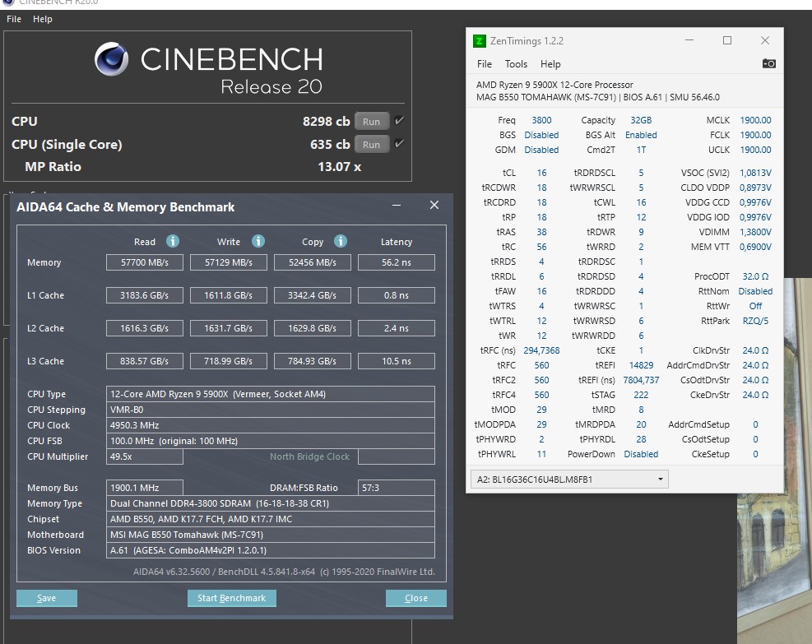Click the CPU Type field in AIDA64
Viewport: 812px width, 644px height.
click(271, 394)
